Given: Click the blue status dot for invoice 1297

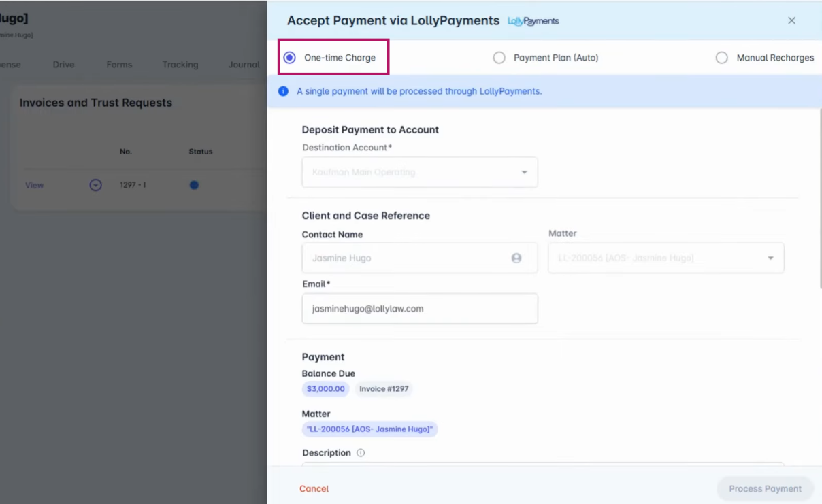Looking at the screenshot, I should pyautogui.click(x=194, y=185).
